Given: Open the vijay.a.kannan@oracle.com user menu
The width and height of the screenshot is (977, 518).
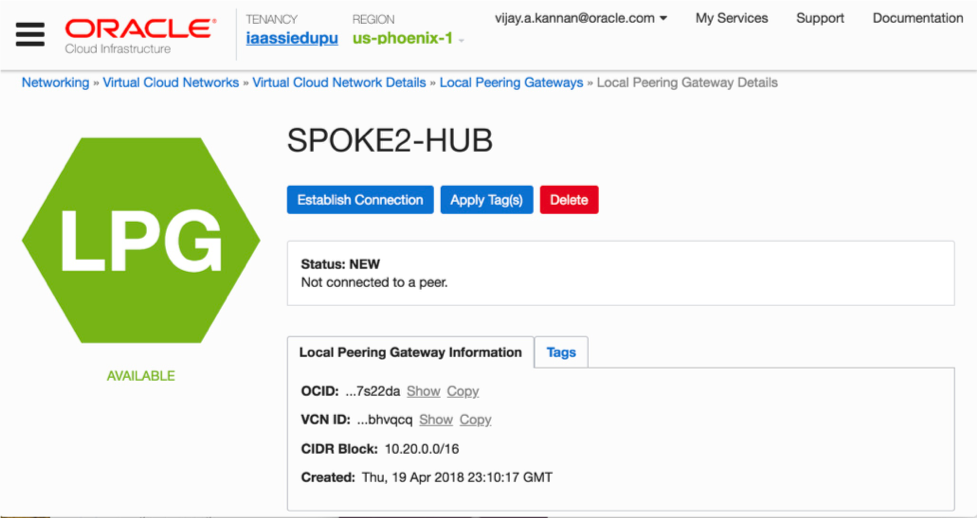Looking at the screenshot, I should tap(581, 18).
